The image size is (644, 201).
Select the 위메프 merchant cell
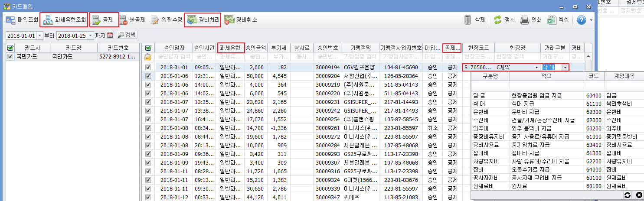tap(360, 198)
